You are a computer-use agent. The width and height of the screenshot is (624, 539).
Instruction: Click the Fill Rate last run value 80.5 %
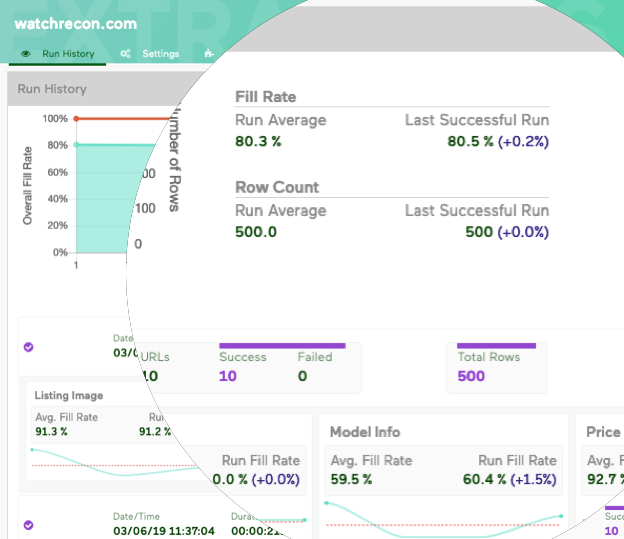pyautogui.click(x=470, y=141)
